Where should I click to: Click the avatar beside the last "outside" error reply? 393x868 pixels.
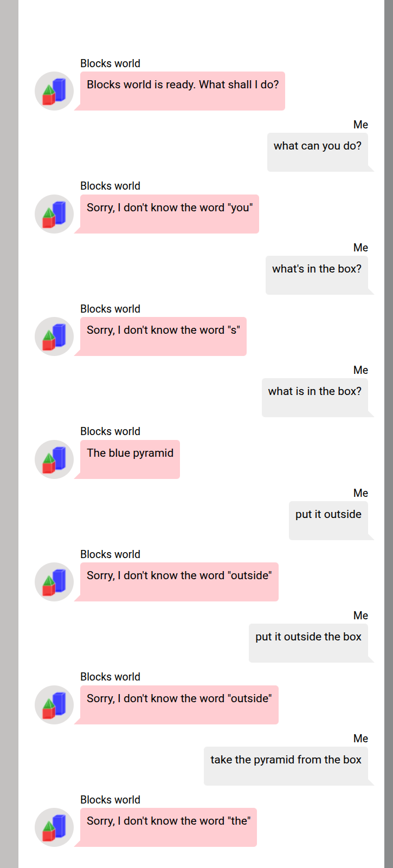coord(54,705)
